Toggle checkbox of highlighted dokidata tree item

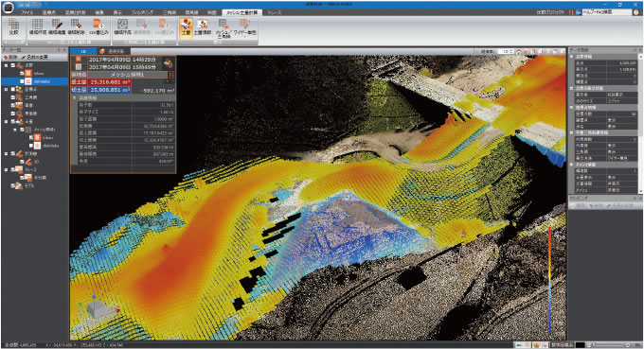[x=22, y=81]
